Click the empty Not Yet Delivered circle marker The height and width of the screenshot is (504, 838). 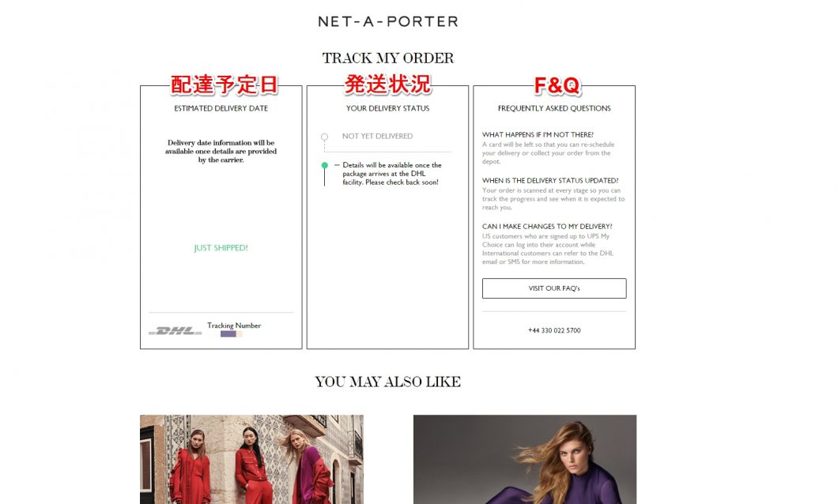coord(324,137)
